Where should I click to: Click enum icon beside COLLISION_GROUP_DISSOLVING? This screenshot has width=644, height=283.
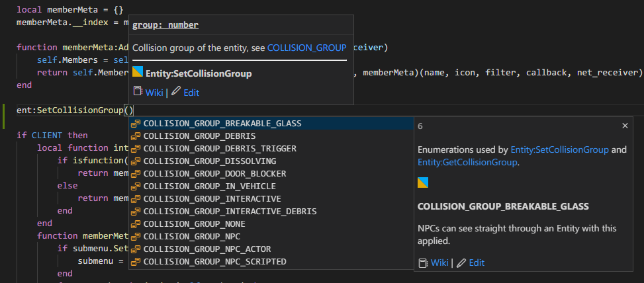136,161
